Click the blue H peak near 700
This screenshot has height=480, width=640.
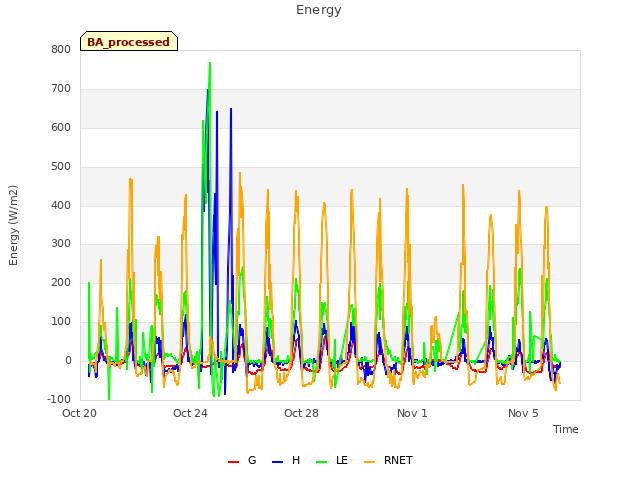207,90
